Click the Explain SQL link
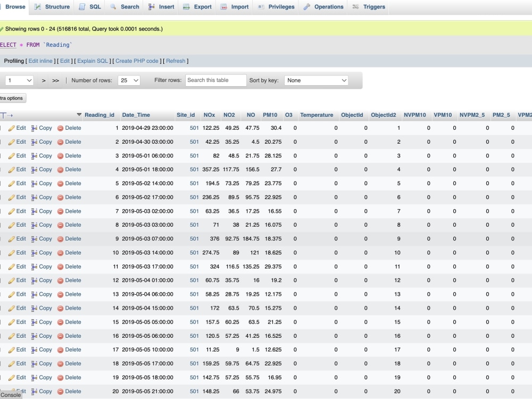Screen dimensions: 532x399 click(x=92, y=61)
